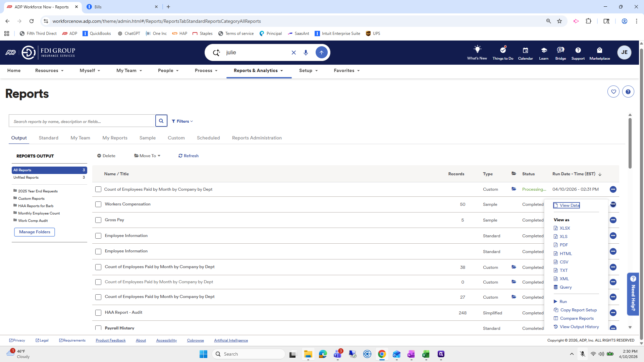
Task: Open actions menu for Gross Pay row
Action: (613, 220)
